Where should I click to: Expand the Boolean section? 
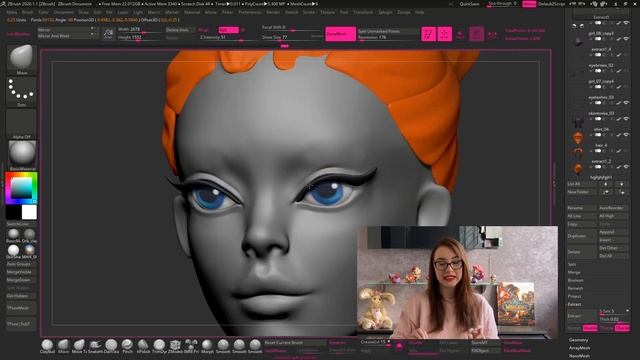coord(576,280)
